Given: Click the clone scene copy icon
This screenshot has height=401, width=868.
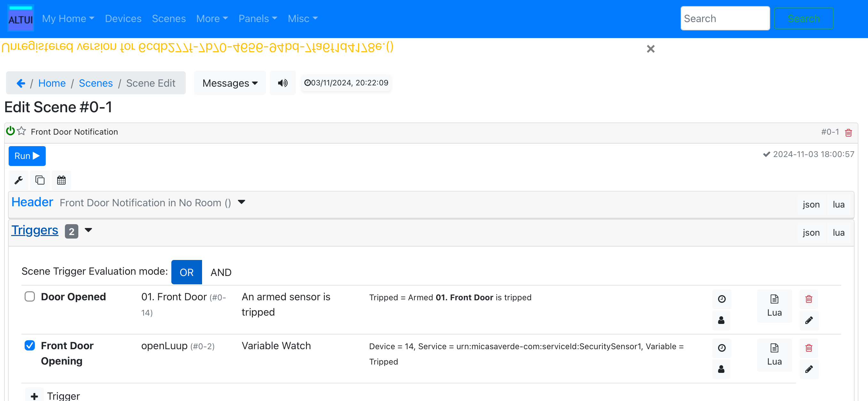Looking at the screenshot, I should point(40,180).
